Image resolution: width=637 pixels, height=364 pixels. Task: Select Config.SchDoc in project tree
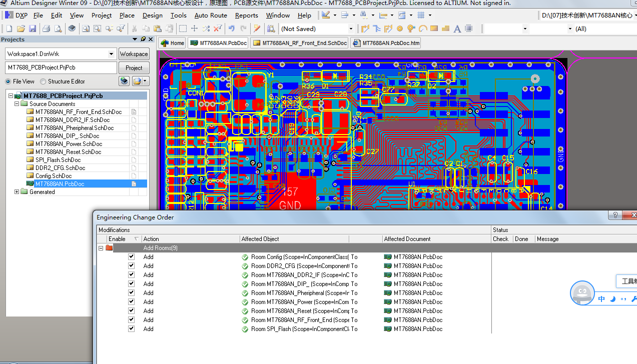(x=54, y=176)
